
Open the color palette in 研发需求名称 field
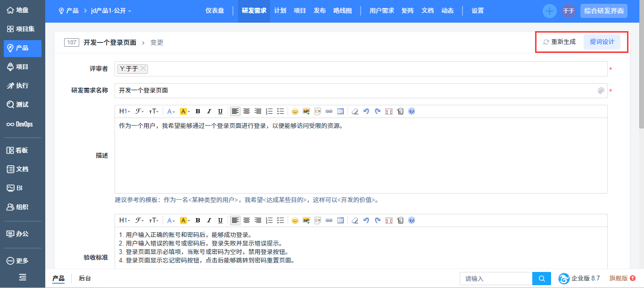601,91
